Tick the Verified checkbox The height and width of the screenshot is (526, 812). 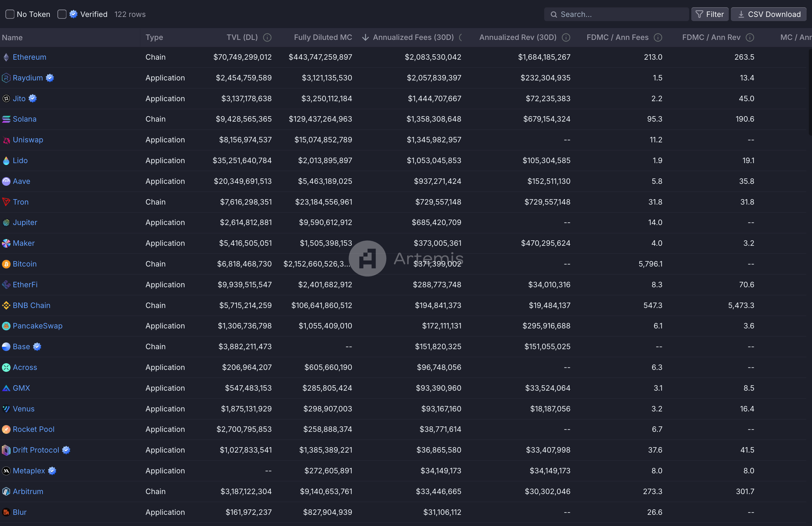(x=62, y=14)
